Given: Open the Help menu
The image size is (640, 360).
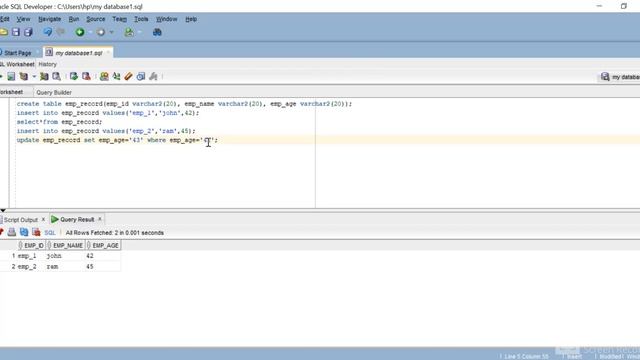Looking at the screenshot, I should [x=191, y=19].
